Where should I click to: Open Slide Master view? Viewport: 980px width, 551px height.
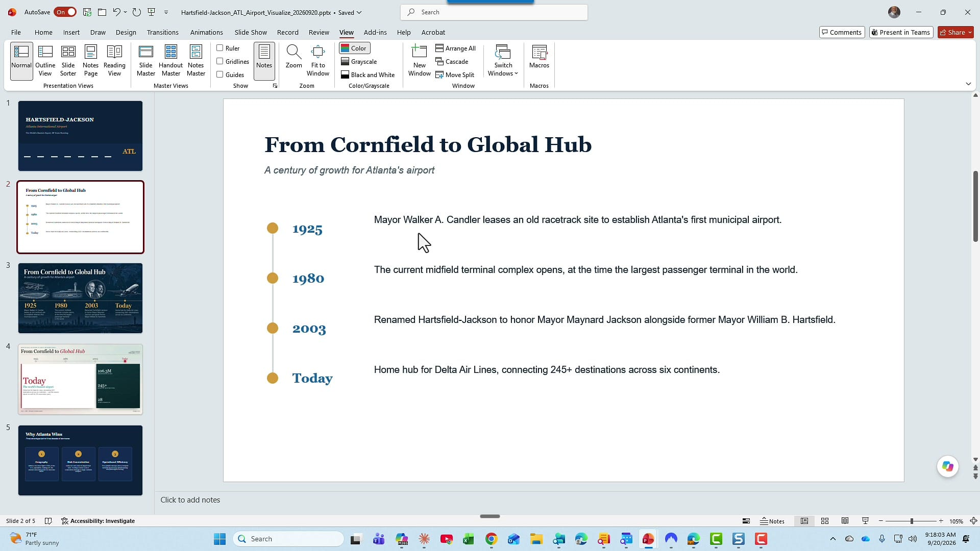[145, 61]
